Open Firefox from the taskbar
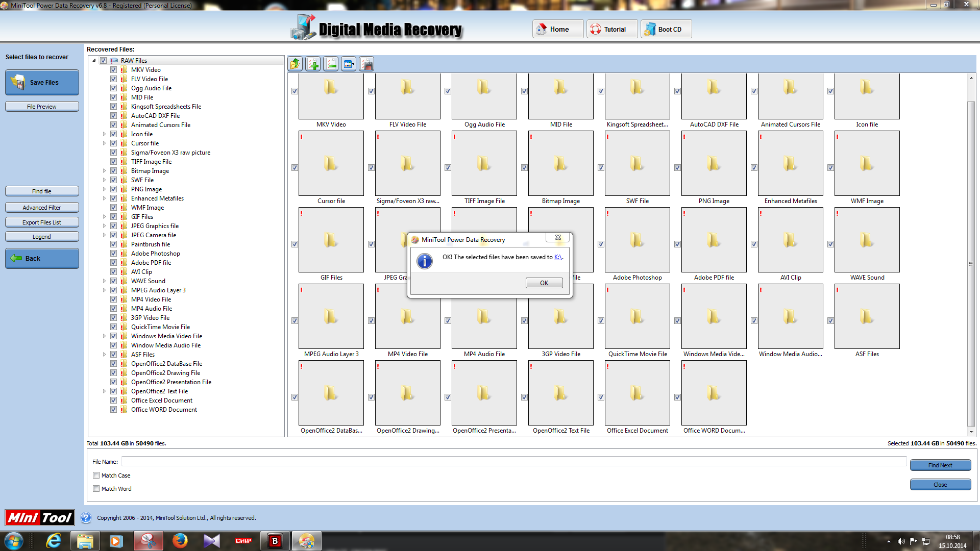 click(180, 541)
